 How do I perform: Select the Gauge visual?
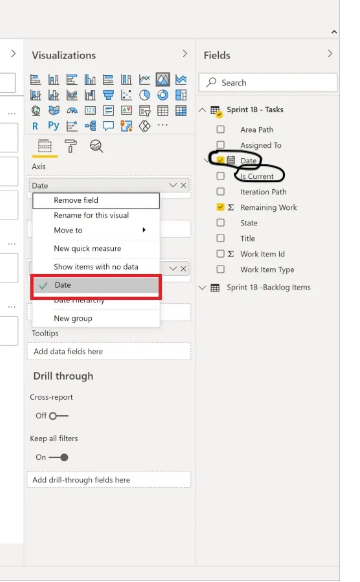click(72, 111)
